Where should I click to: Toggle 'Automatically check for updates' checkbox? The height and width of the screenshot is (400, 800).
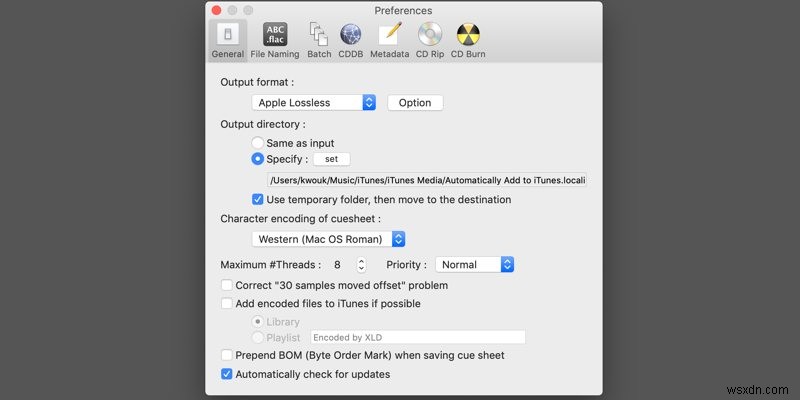point(227,374)
